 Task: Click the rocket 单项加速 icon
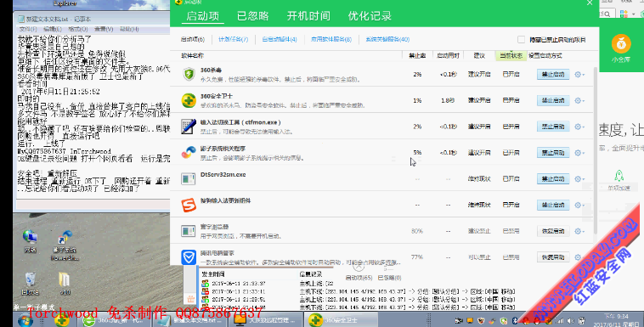pos(619,176)
